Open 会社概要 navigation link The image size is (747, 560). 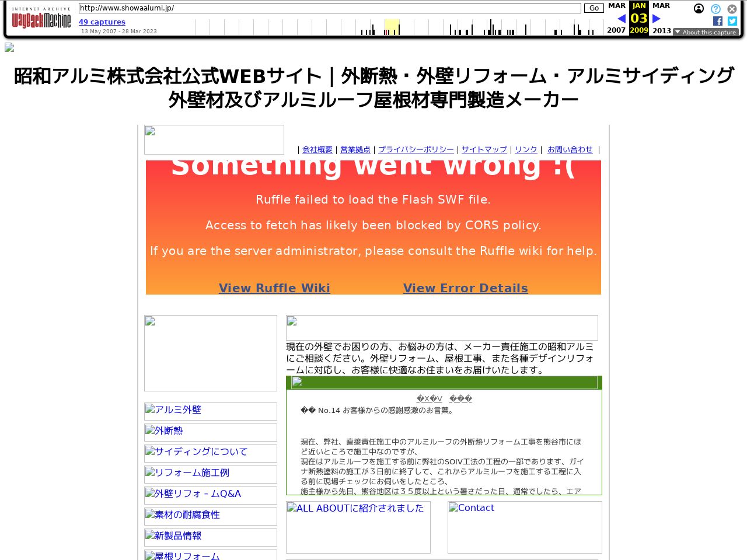tap(317, 149)
